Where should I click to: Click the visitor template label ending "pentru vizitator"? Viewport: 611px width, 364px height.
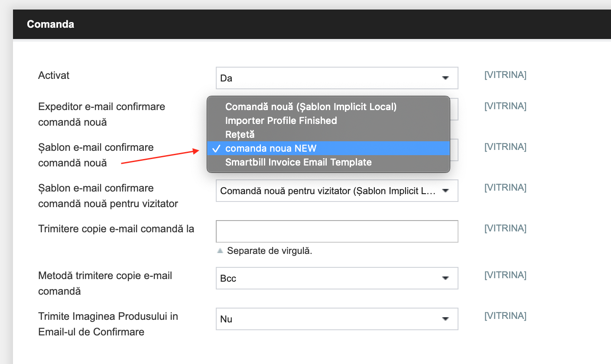(108, 196)
